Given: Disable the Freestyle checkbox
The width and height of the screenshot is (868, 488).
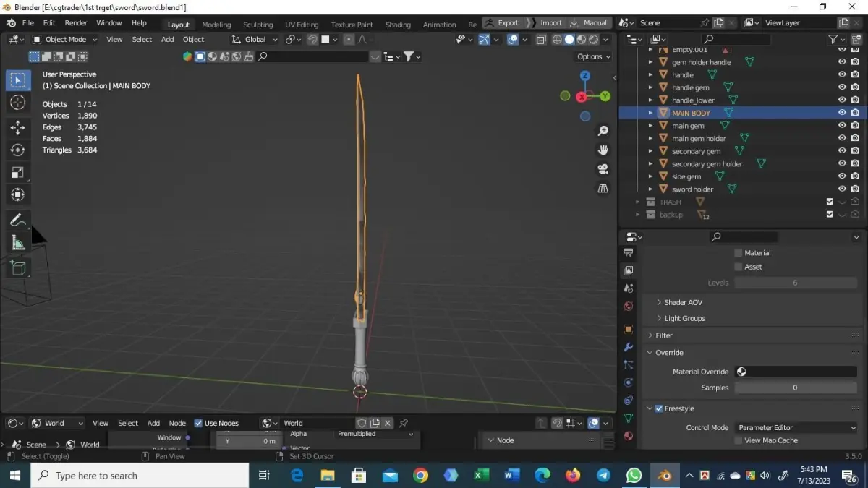Looking at the screenshot, I should pyautogui.click(x=659, y=408).
